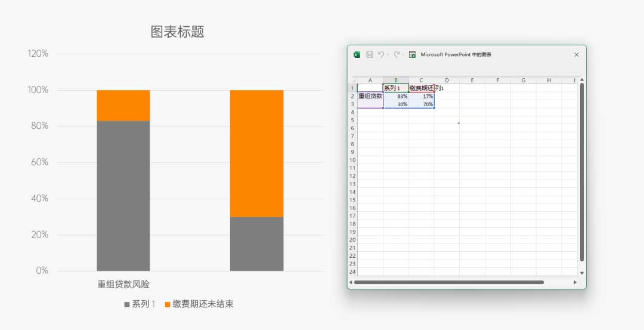Select column B header
Image resolution: width=644 pixels, height=330 pixels.
pos(396,81)
